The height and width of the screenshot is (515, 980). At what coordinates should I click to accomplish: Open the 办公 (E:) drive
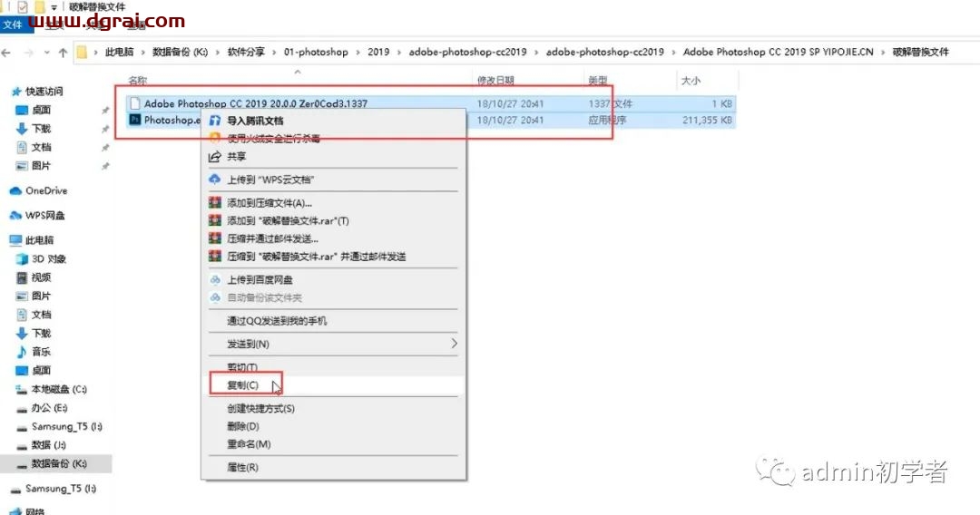[x=49, y=408]
